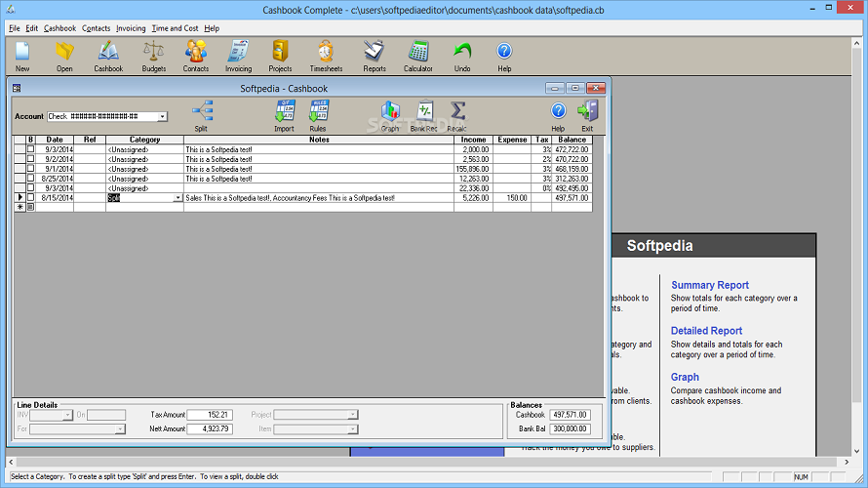Expand the INV dropdown in Line Details
The width and height of the screenshot is (868, 488).
(67, 415)
